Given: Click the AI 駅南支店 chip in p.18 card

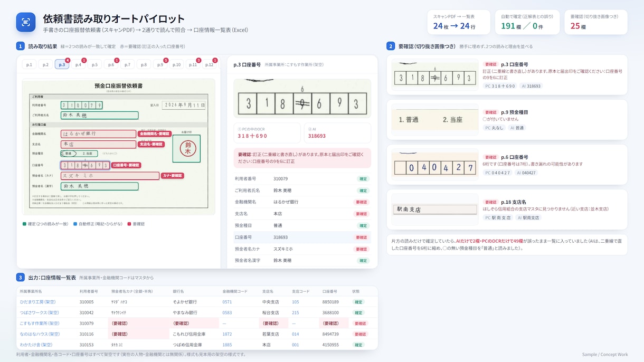Looking at the screenshot, I should 528,217.
